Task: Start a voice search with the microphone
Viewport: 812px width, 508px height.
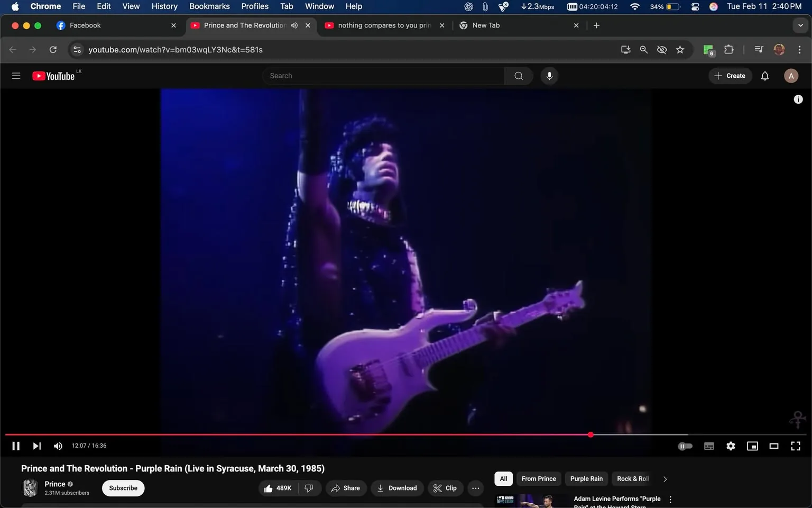Action: click(549, 75)
